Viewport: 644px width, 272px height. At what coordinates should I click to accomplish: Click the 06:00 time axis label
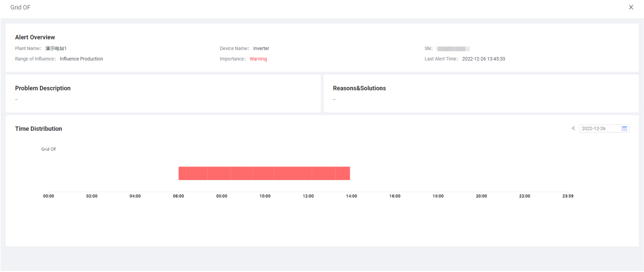[178, 196]
